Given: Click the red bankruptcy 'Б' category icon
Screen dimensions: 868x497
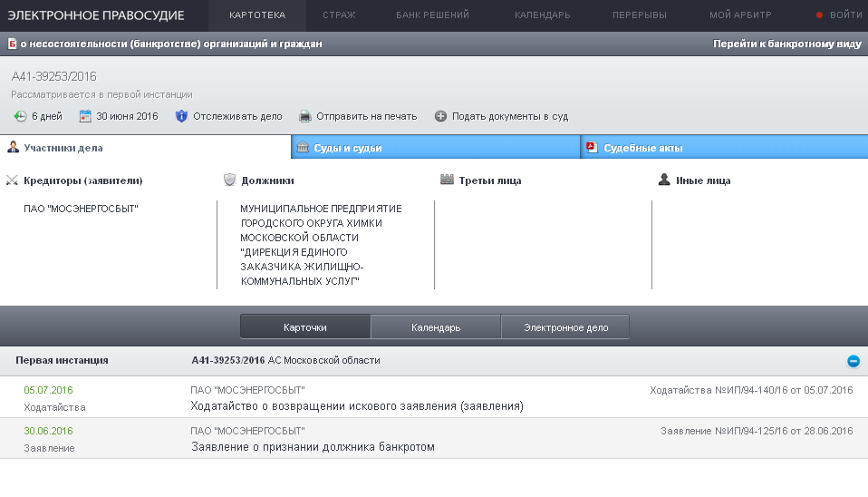Looking at the screenshot, I should pos(12,44).
